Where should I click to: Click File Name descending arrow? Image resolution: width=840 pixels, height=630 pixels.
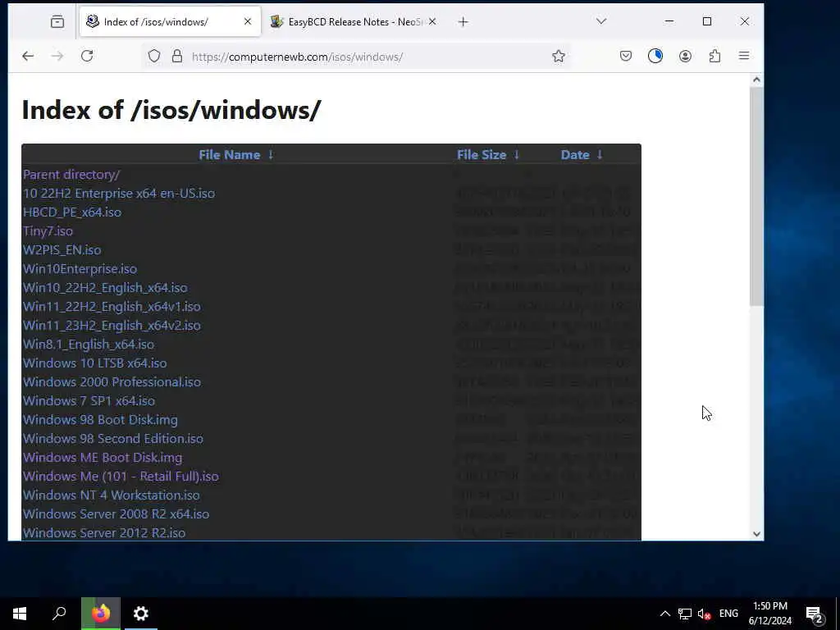pos(271,155)
